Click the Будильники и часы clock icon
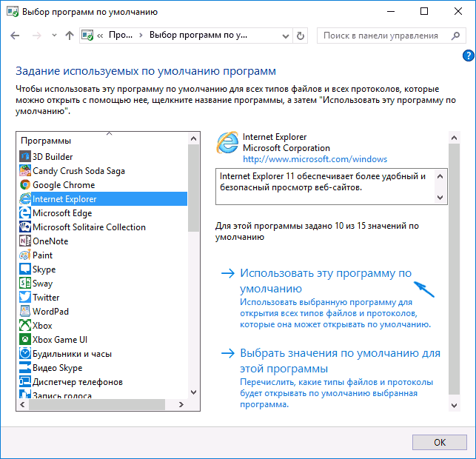The image size is (476, 459). point(25,353)
